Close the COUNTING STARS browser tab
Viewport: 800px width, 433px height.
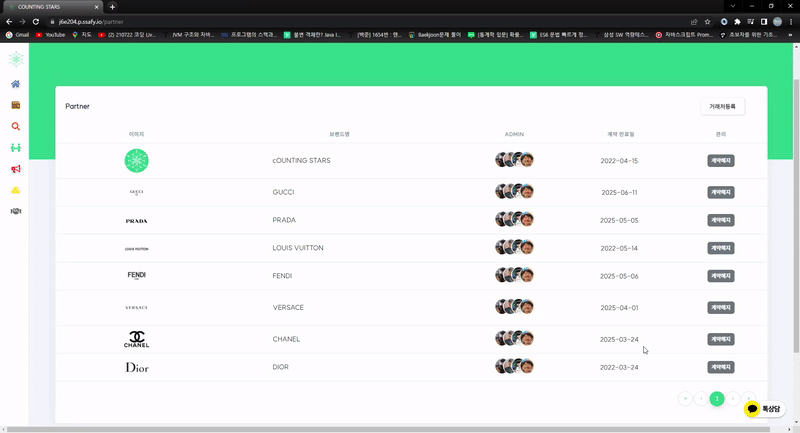(x=96, y=7)
